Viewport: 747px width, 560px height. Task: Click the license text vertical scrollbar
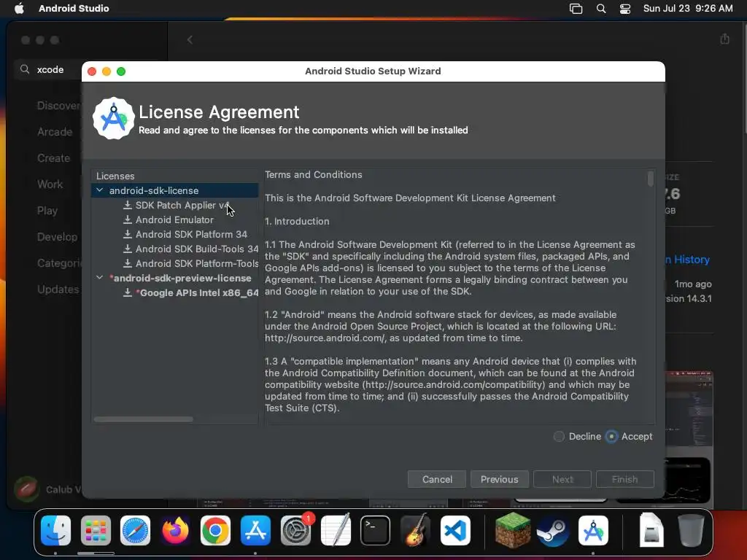(x=650, y=179)
